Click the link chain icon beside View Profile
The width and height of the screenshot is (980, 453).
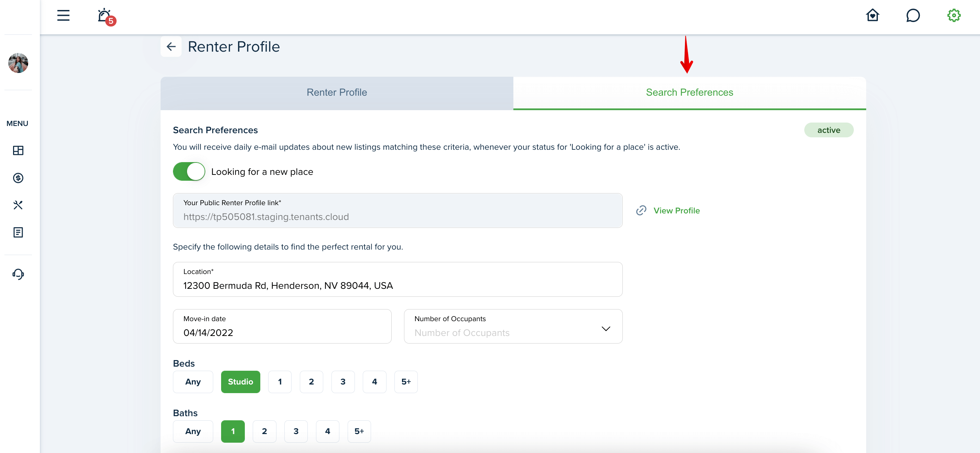coord(641,210)
